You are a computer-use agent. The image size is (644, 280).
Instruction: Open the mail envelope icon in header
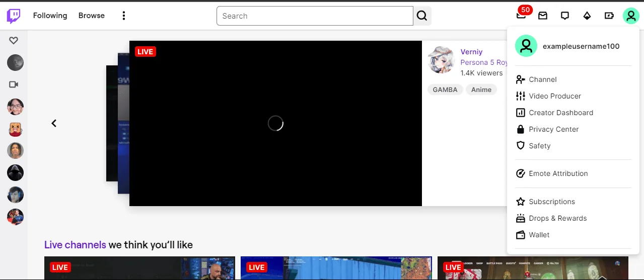[543, 16]
